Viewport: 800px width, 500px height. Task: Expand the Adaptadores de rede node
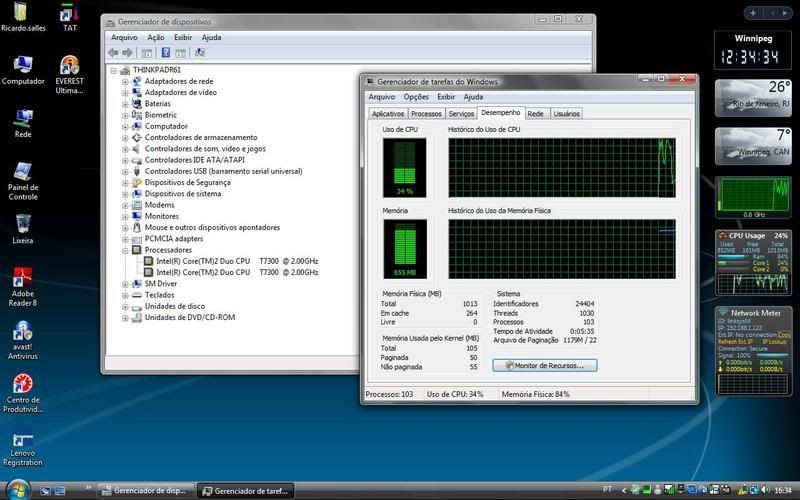point(126,81)
